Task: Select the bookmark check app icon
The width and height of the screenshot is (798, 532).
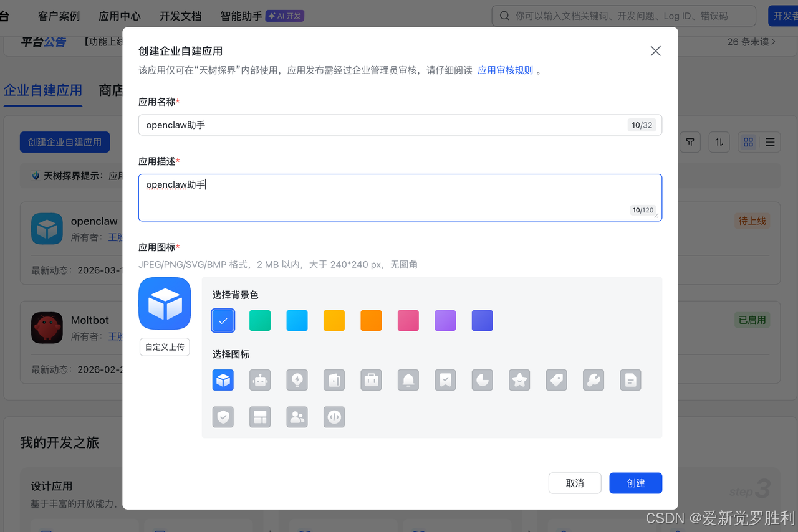Action: (x=445, y=380)
